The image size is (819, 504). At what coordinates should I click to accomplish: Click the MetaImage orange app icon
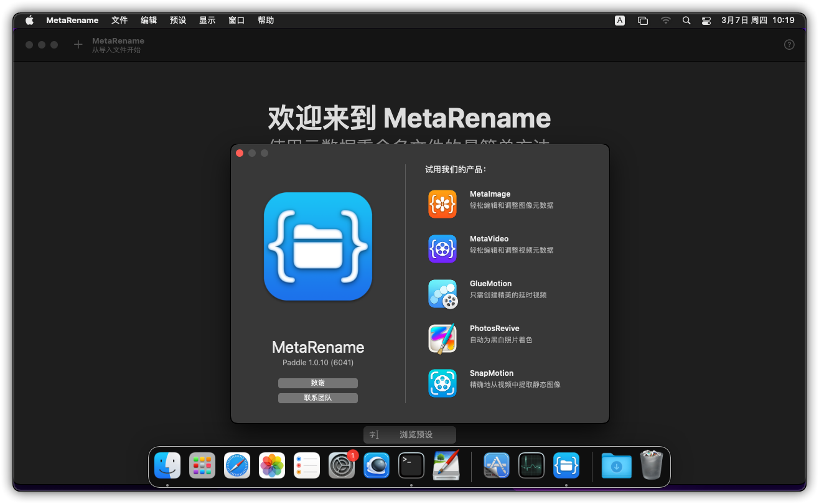click(442, 204)
